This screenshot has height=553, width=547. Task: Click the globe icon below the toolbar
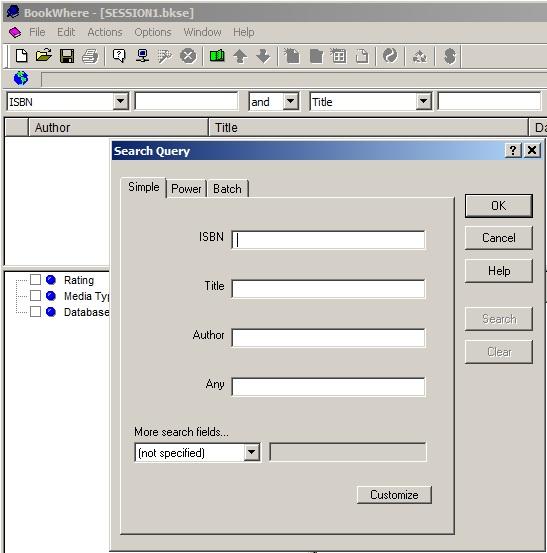click(x=21, y=78)
